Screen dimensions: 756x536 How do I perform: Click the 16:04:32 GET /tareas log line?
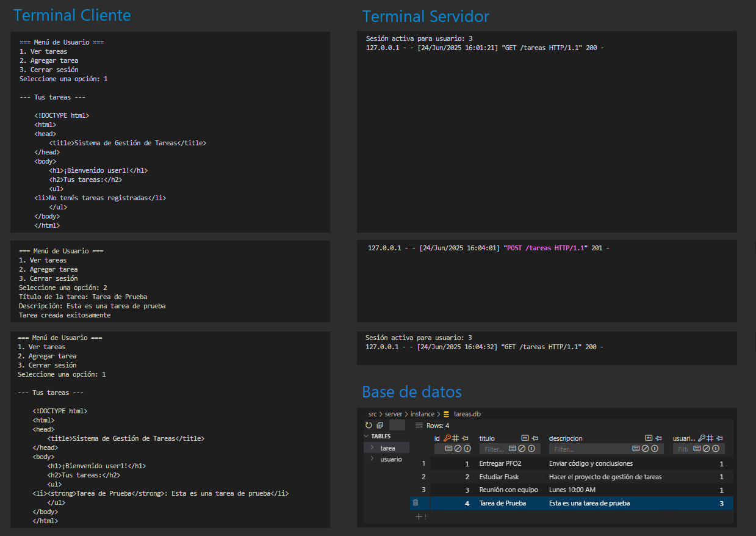(x=484, y=347)
